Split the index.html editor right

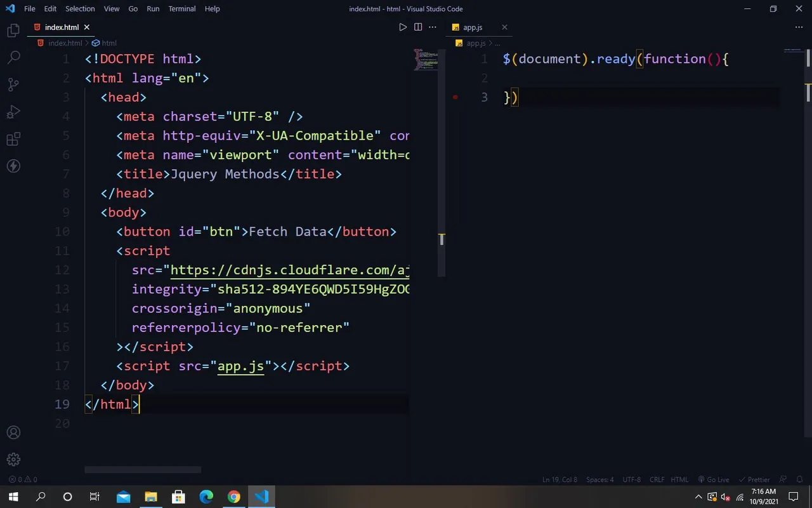tap(418, 27)
